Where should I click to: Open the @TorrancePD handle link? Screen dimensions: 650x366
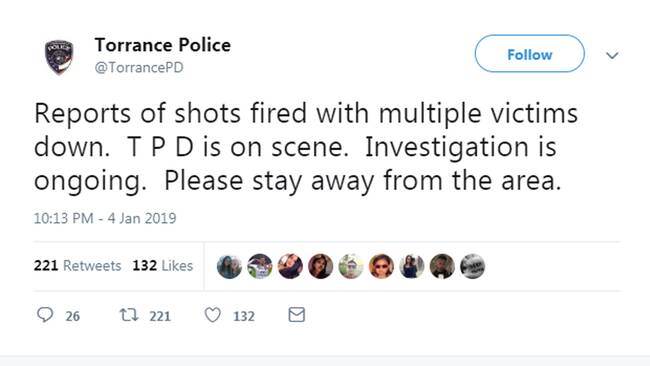point(139,67)
